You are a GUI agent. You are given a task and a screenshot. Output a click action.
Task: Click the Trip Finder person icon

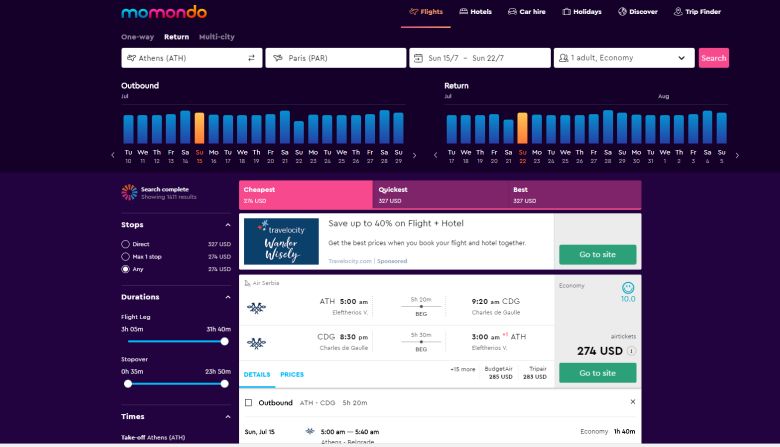point(678,11)
